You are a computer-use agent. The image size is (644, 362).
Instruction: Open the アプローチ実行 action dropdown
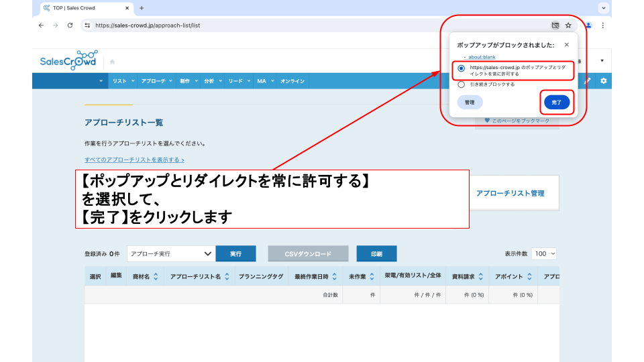[x=171, y=254]
